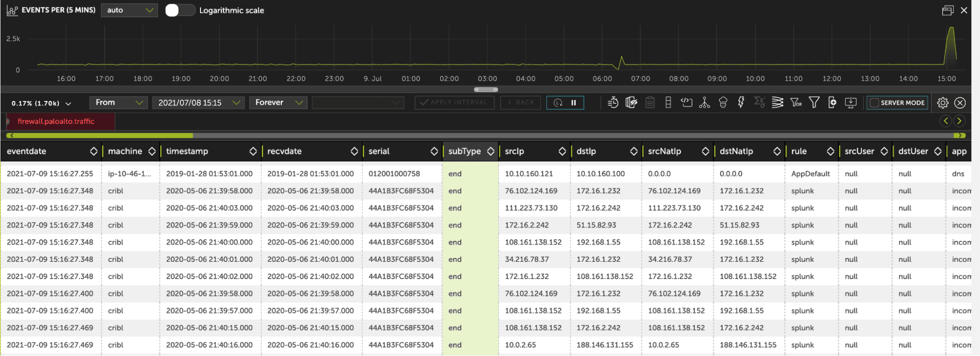Sort by the subType column header
The height and width of the screenshot is (356, 980).
click(x=464, y=151)
